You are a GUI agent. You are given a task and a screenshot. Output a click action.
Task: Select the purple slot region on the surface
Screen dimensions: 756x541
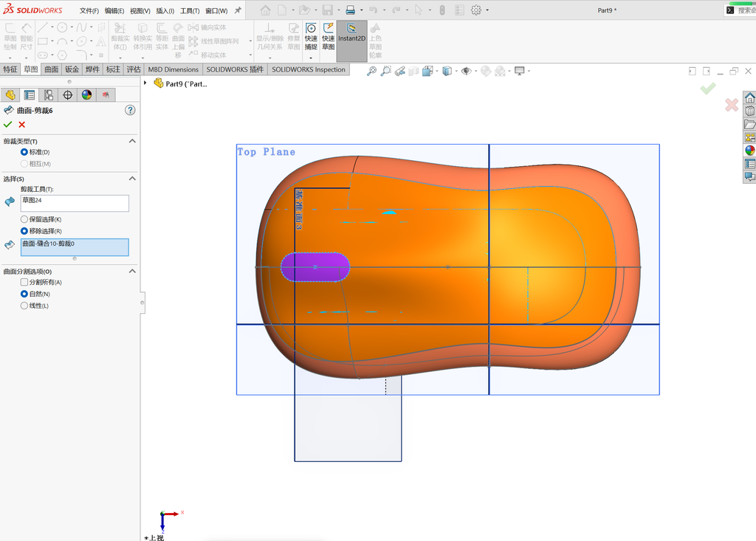315,266
